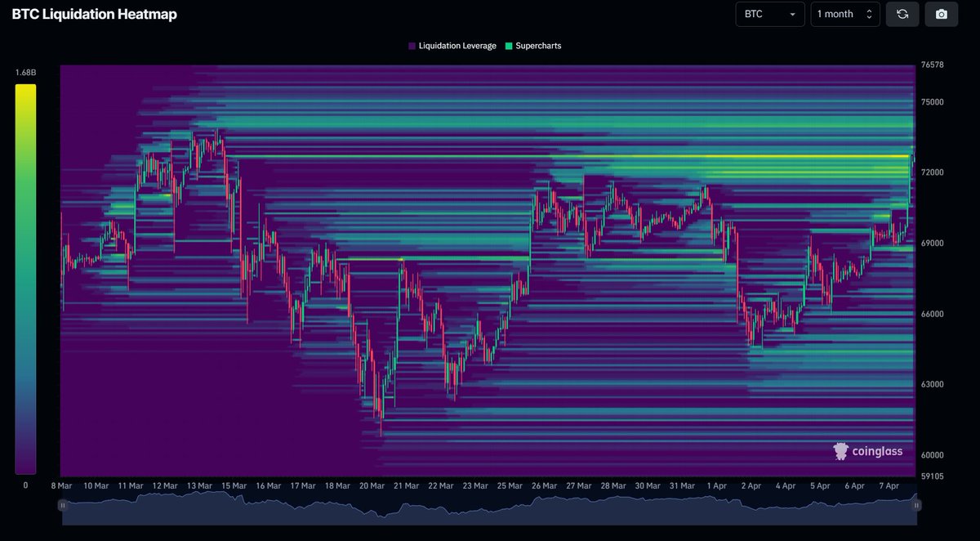Open the BTC coin dropdown
This screenshot has height=541, width=980.
[769, 14]
